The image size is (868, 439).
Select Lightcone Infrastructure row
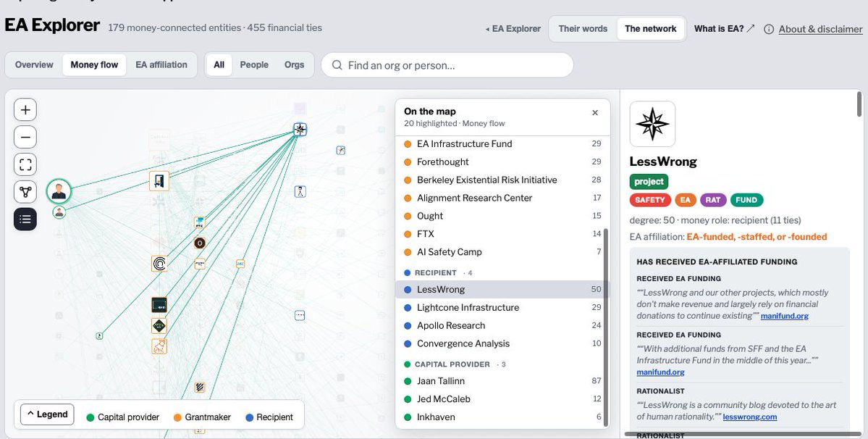[502, 307]
